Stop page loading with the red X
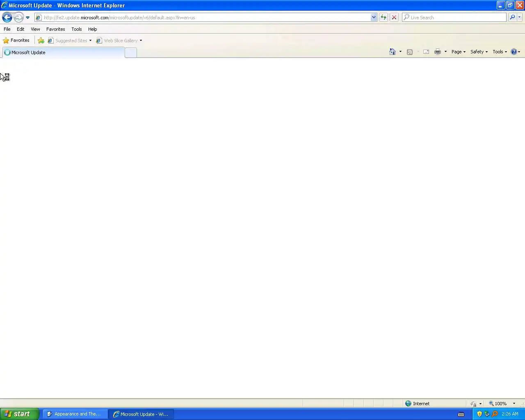 [x=394, y=18]
